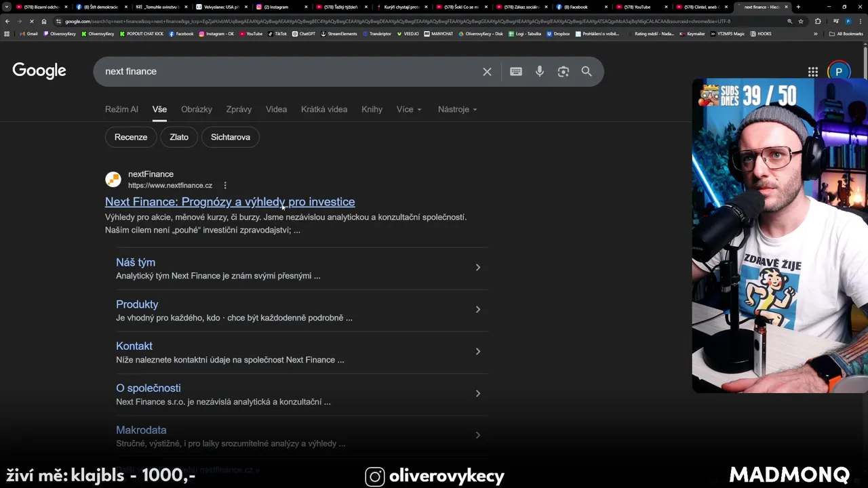868x488 pixels.
Task: Open the POPOUT CHAT KICK bookmark
Action: tap(141, 33)
